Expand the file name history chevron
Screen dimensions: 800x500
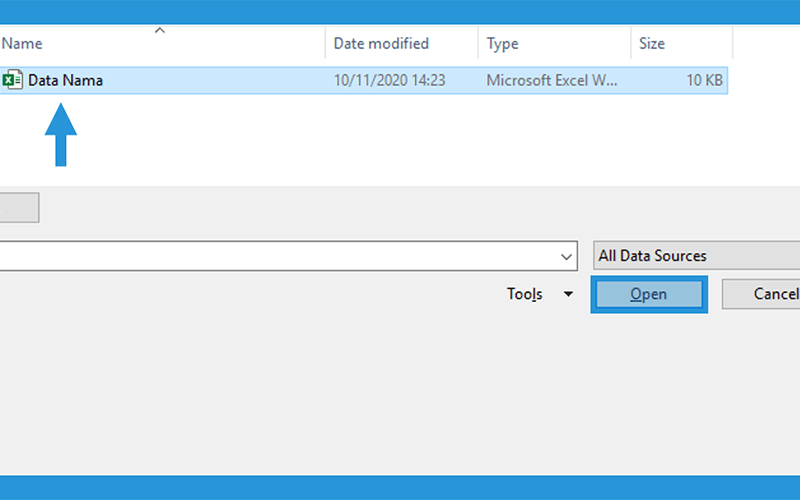566,257
